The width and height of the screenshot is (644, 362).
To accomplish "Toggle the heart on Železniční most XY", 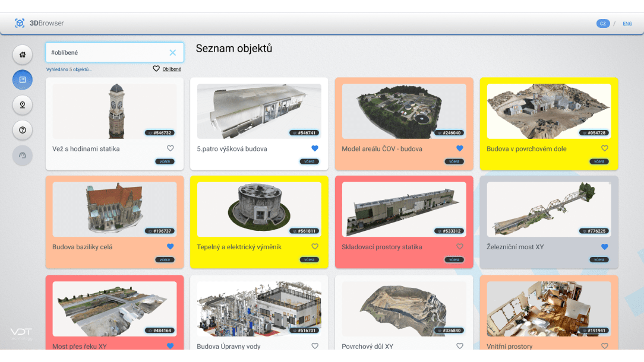I will coord(605,246).
